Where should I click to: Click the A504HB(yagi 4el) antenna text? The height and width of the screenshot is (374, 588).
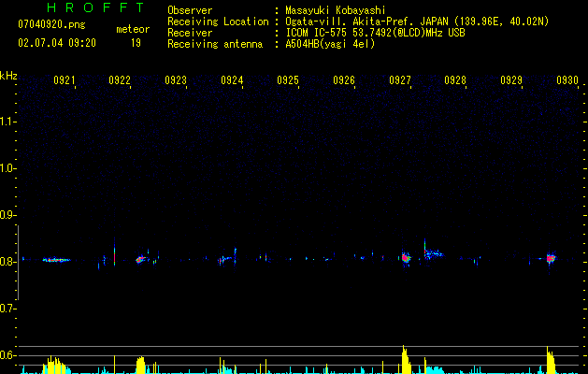(x=330, y=44)
